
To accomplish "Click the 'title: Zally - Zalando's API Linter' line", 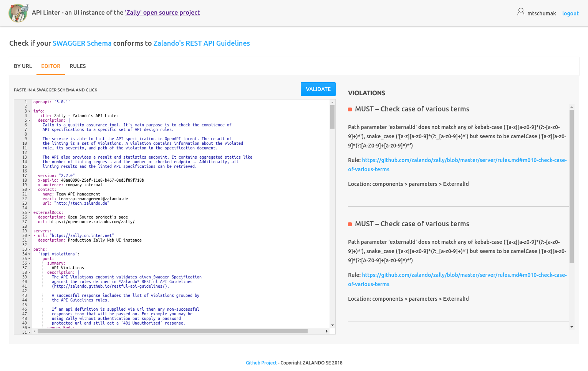I will pyautogui.click(x=78, y=116).
